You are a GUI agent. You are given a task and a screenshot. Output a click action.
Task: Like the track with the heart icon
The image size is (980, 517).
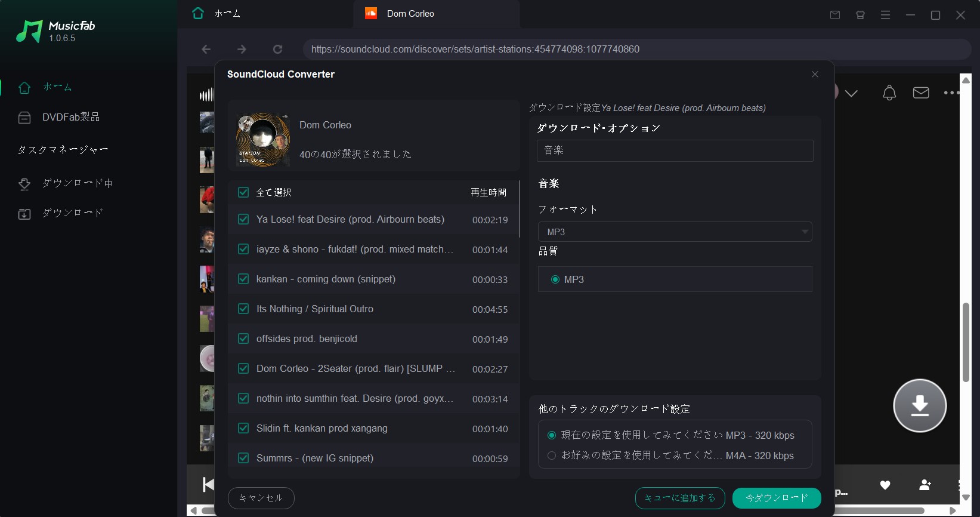885,485
